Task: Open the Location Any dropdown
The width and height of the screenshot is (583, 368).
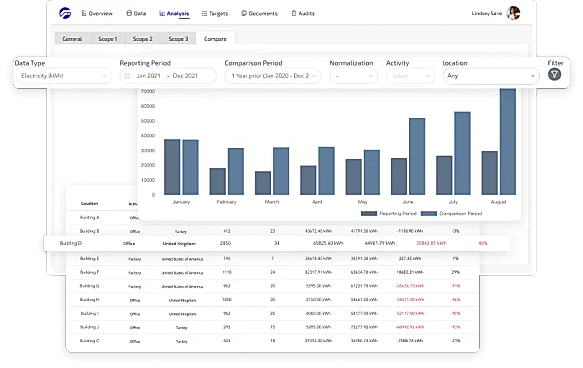Action: click(491, 76)
